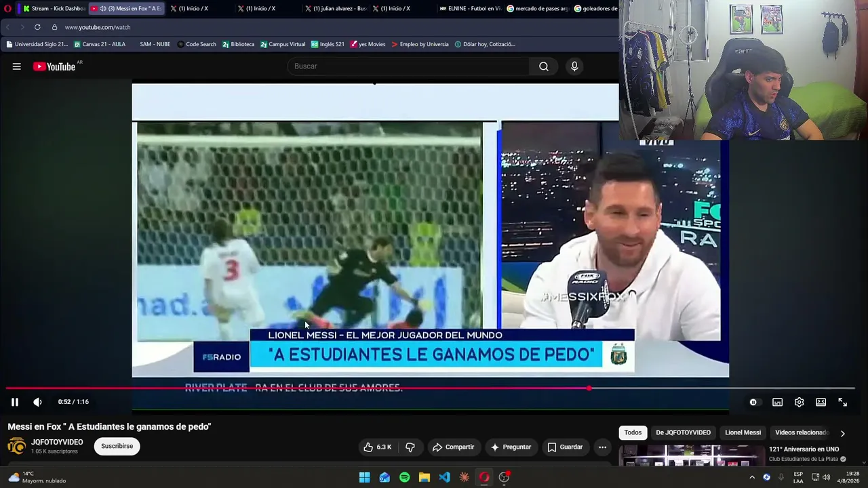Screen dimensions: 868x488
Task: Select the Lionel Messi chip
Action: click(x=743, y=432)
